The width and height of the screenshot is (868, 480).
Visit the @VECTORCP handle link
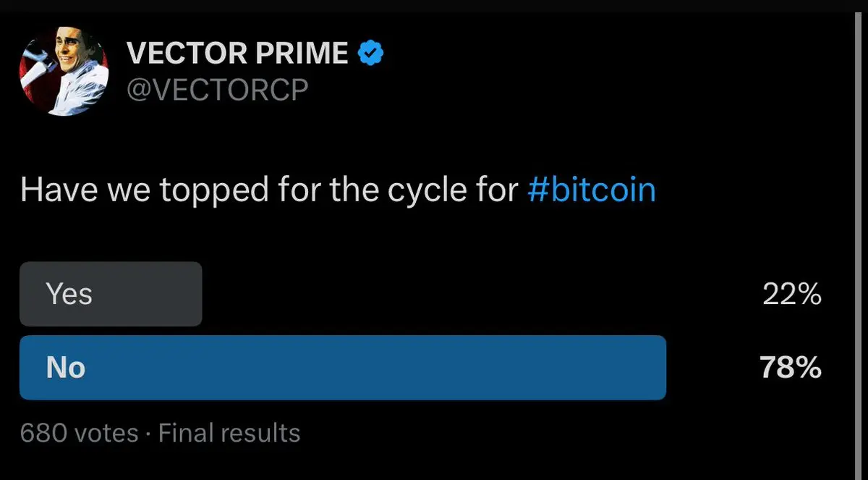pyautogui.click(x=217, y=90)
